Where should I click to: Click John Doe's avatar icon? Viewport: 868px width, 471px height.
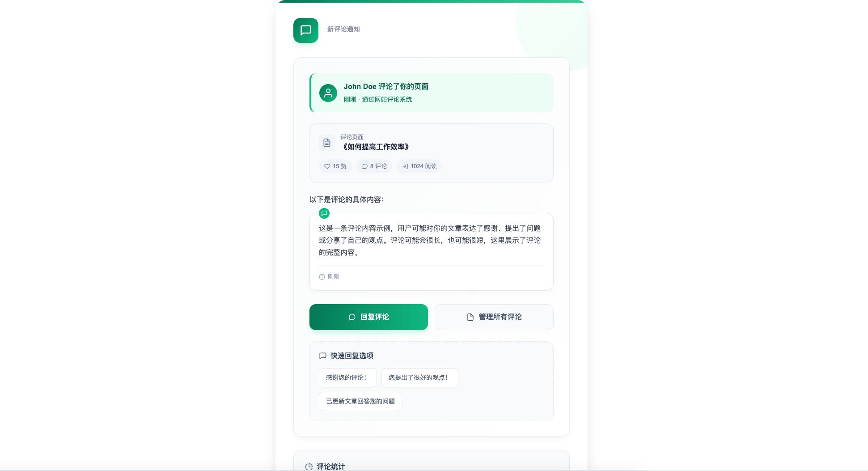328,93
